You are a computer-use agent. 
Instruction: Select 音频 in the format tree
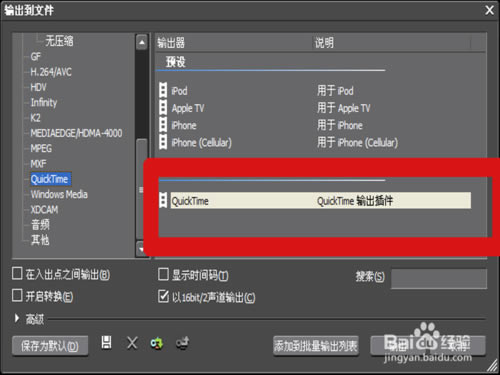tap(40, 225)
